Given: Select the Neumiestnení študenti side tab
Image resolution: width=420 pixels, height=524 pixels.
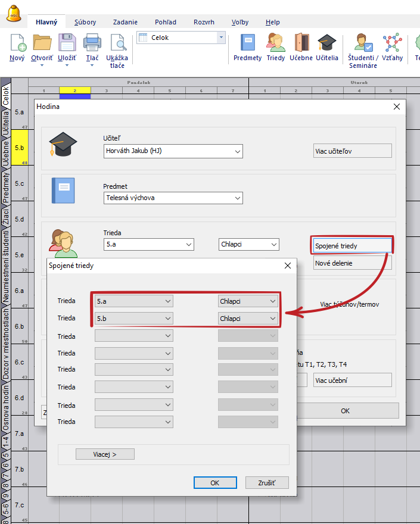Looking at the screenshot, I should coord(6,266).
